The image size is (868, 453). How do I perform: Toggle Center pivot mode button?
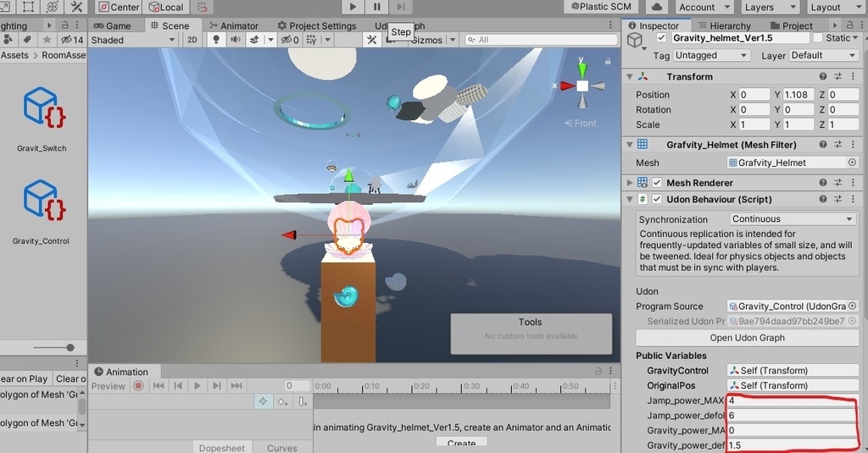click(x=119, y=7)
